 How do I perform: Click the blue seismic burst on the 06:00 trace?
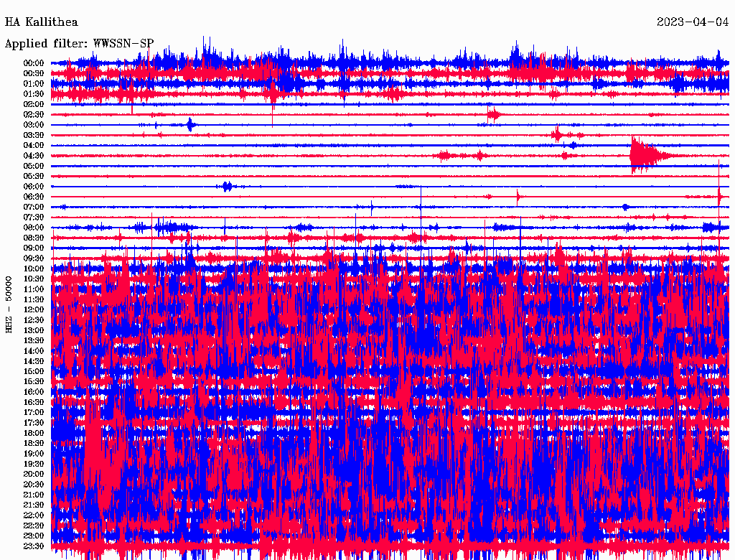(x=227, y=186)
